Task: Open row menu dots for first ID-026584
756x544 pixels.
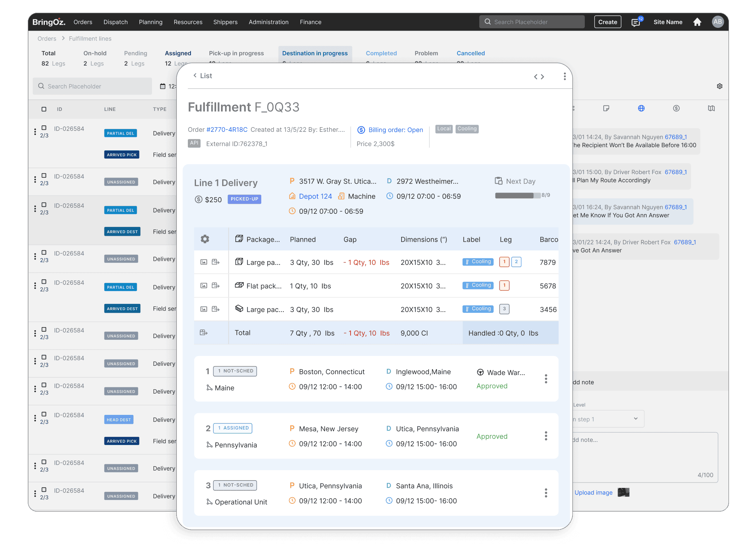Action: [35, 131]
